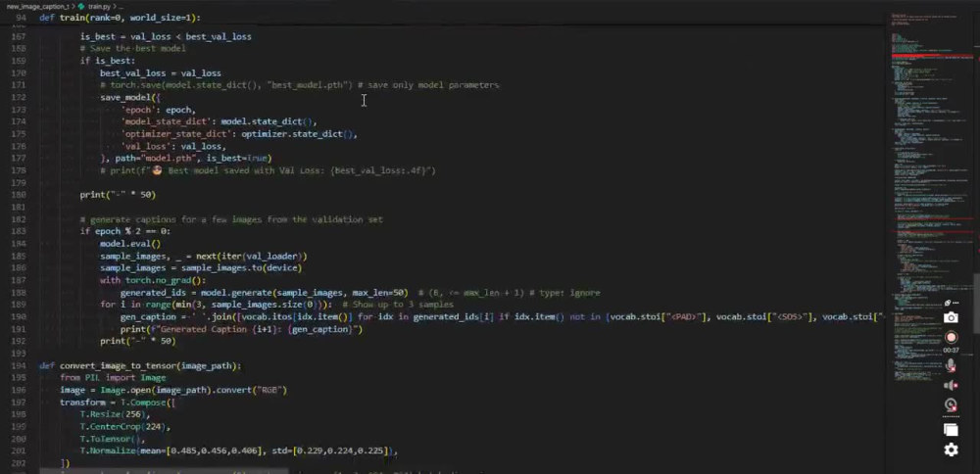The image size is (980, 474).
Task: Click the comment about generating captions for validation
Action: click(x=231, y=219)
